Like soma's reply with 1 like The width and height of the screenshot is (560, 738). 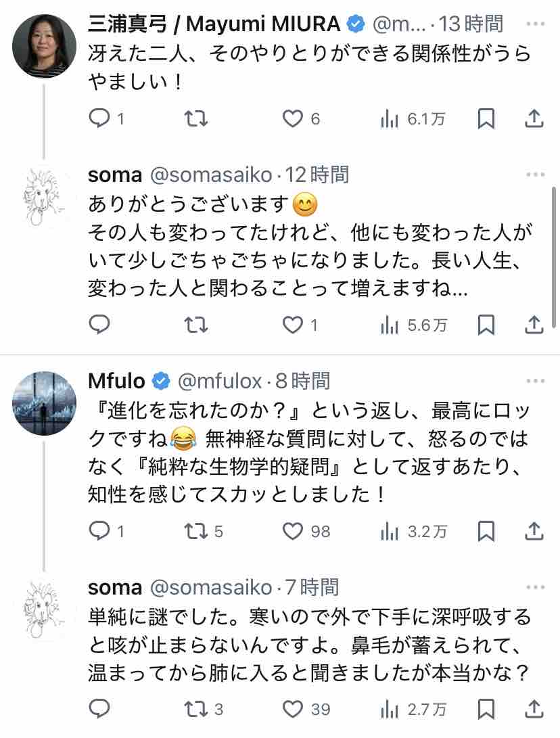click(x=292, y=326)
